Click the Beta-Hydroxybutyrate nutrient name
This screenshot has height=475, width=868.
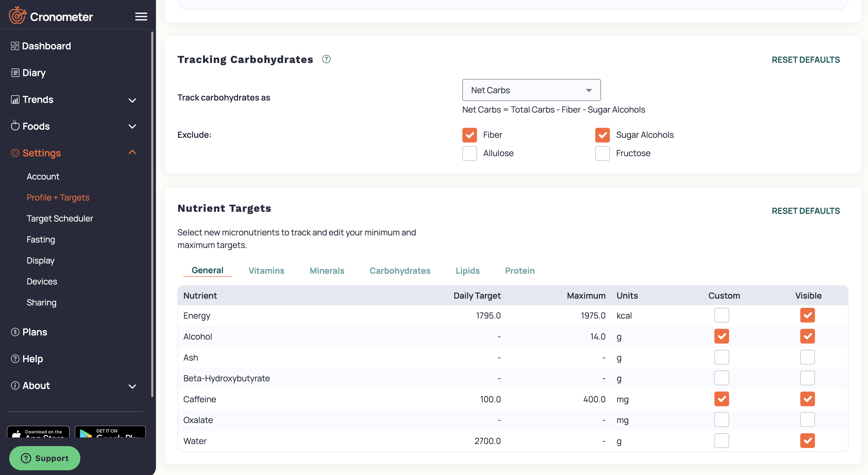click(x=226, y=378)
